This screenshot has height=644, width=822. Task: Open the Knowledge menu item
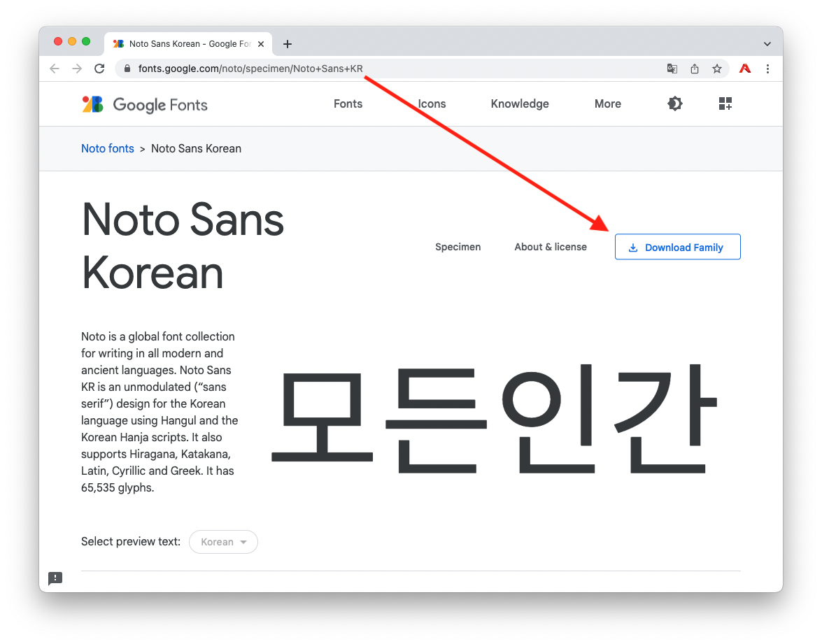[x=520, y=103]
